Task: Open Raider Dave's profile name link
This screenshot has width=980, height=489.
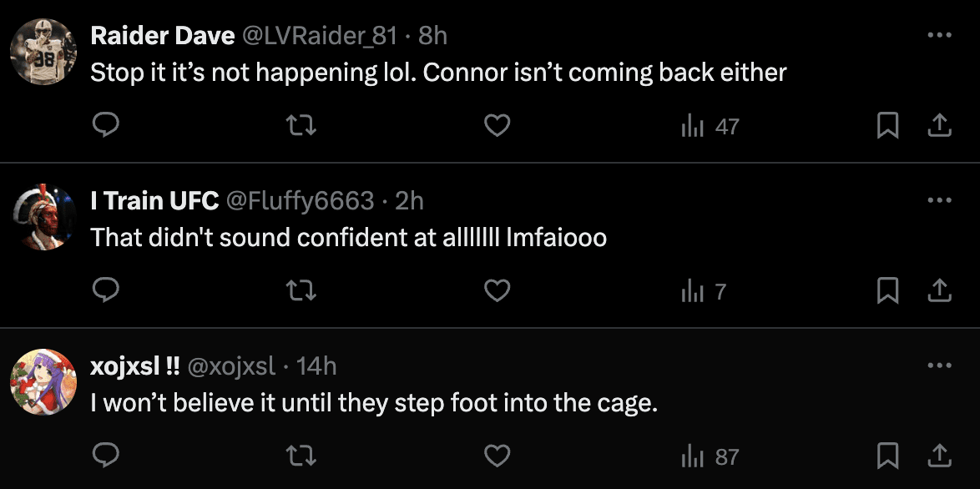Action: pos(162,36)
